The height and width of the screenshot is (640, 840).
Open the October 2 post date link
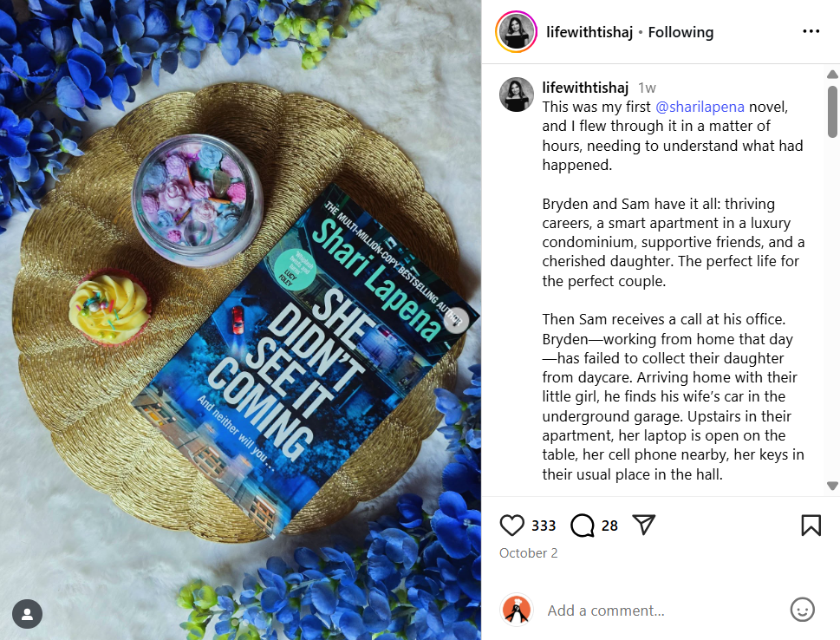click(x=528, y=553)
